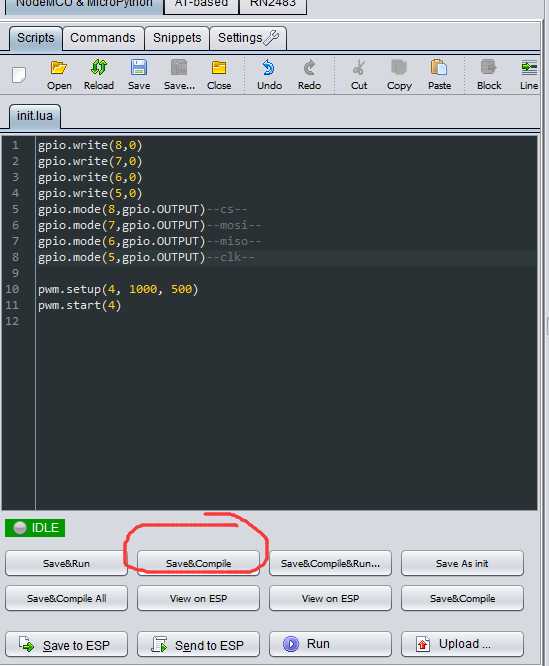Screen dimensions: 549x666
Task: Click line number 9 in the gutter
Action: [x=15, y=273]
